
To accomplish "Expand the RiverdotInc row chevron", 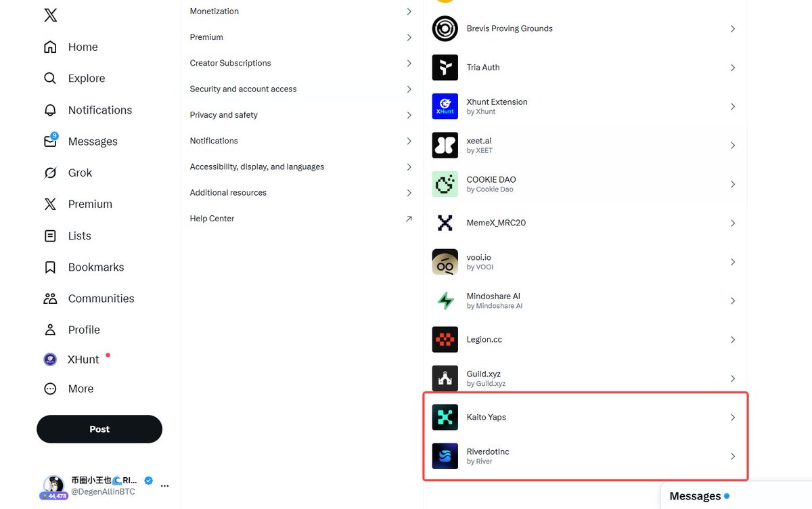I will pos(733,456).
